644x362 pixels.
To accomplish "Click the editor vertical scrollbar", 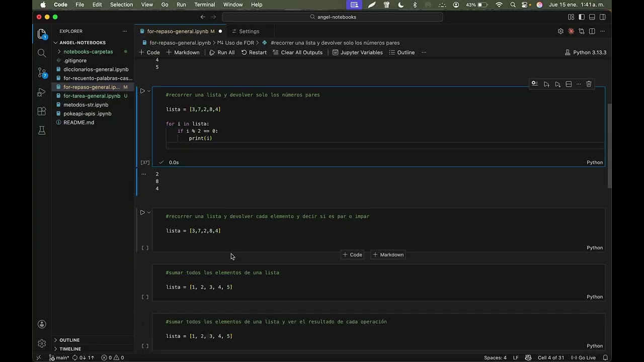I will 609,146.
